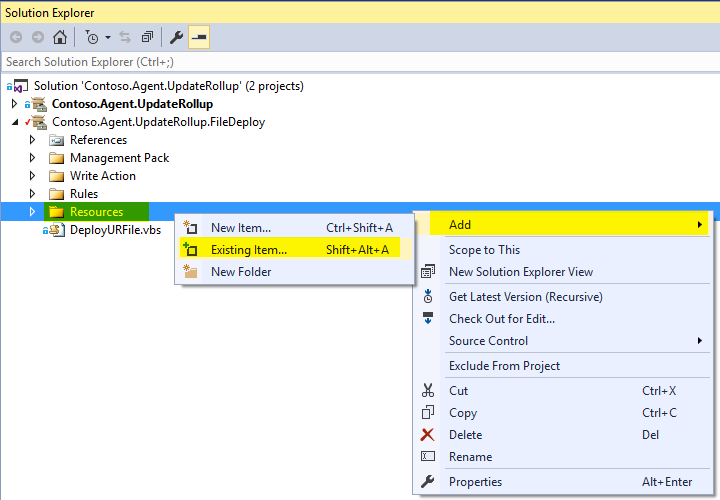Screen dimensions: 720x500
Task: Focus the Search Solution Explorer field
Action: pos(360,62)
